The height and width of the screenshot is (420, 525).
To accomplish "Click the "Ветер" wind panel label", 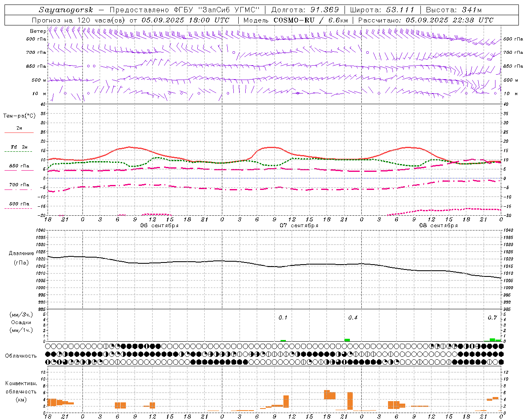I will point(38,31).
